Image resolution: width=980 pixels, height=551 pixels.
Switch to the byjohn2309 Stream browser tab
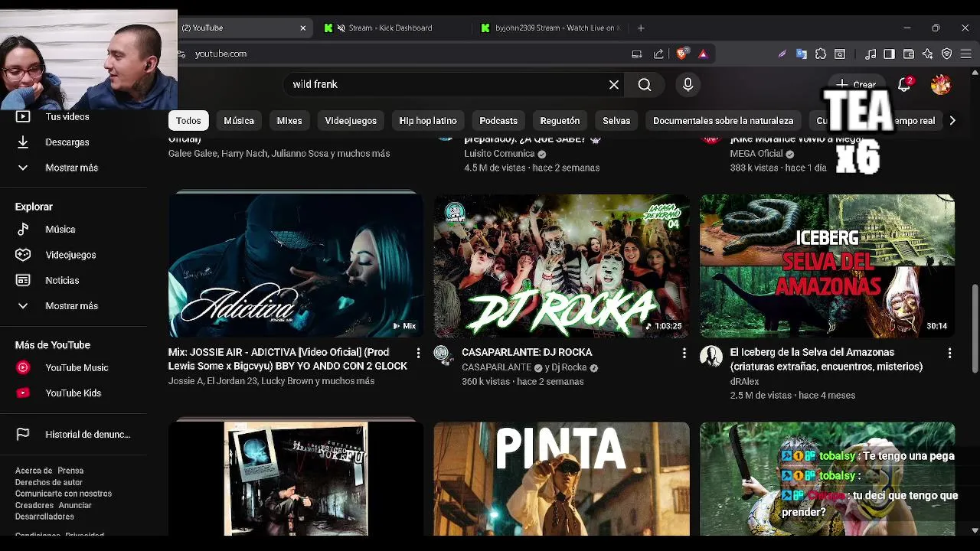click(x=550, y=28)
